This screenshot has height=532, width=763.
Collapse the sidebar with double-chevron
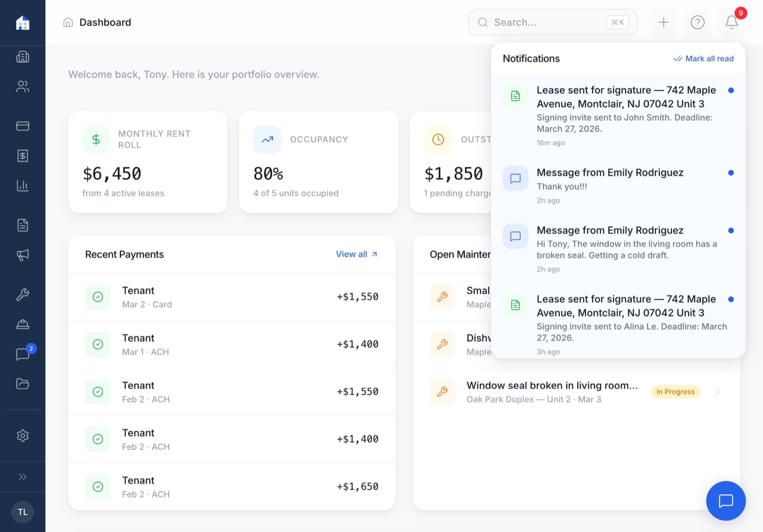pyautogui.click(x=22, y=476)
